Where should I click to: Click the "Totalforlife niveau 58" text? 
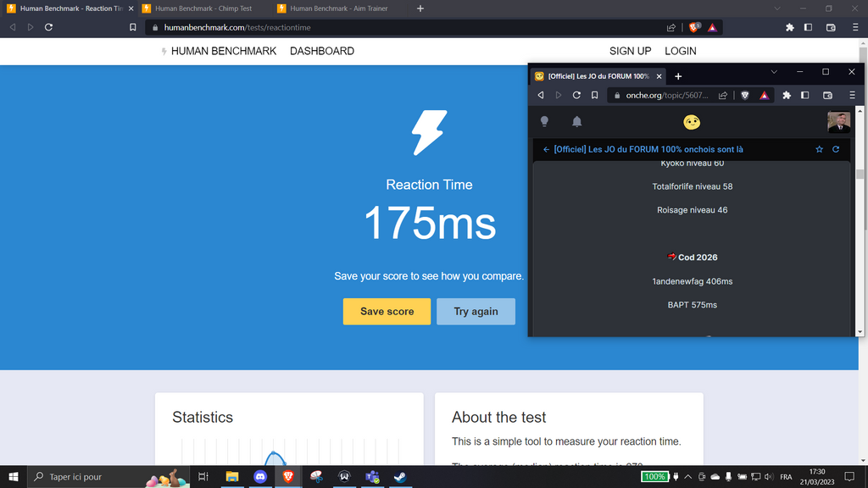pos(692,186)
